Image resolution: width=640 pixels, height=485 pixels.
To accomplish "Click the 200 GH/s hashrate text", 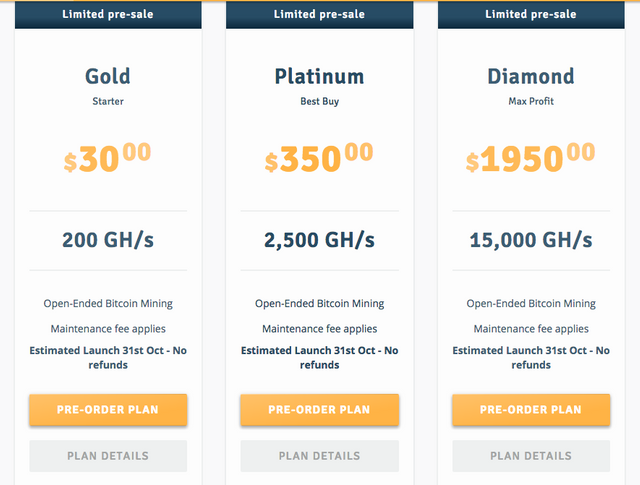I will click(108, 240).
